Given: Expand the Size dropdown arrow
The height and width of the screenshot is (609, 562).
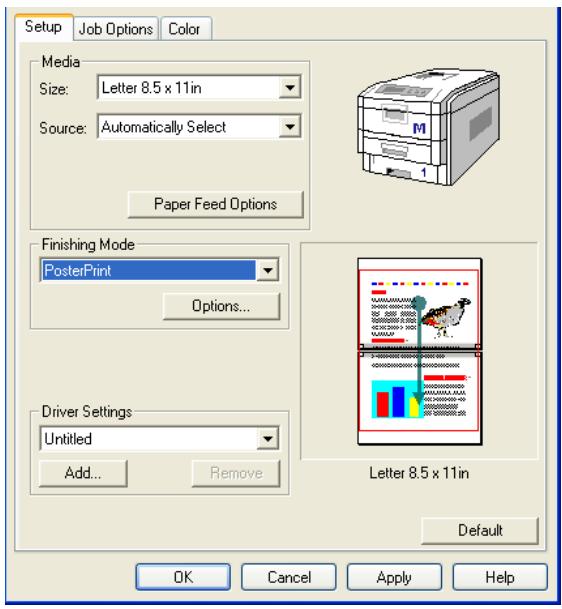Looking at the screenshot, I should [x=290, y=87].
